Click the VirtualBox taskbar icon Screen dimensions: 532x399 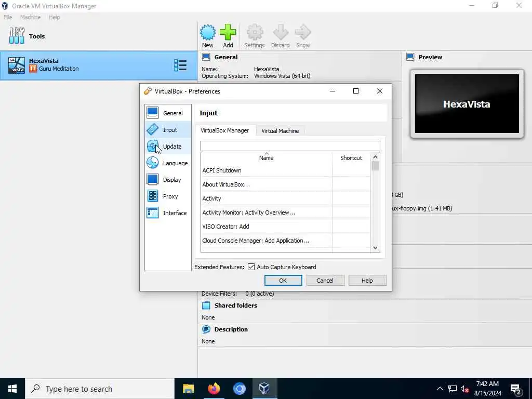264,389
